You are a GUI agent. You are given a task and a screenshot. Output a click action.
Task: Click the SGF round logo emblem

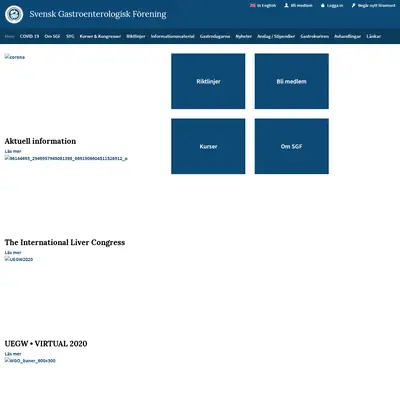(x=14, y=14)
